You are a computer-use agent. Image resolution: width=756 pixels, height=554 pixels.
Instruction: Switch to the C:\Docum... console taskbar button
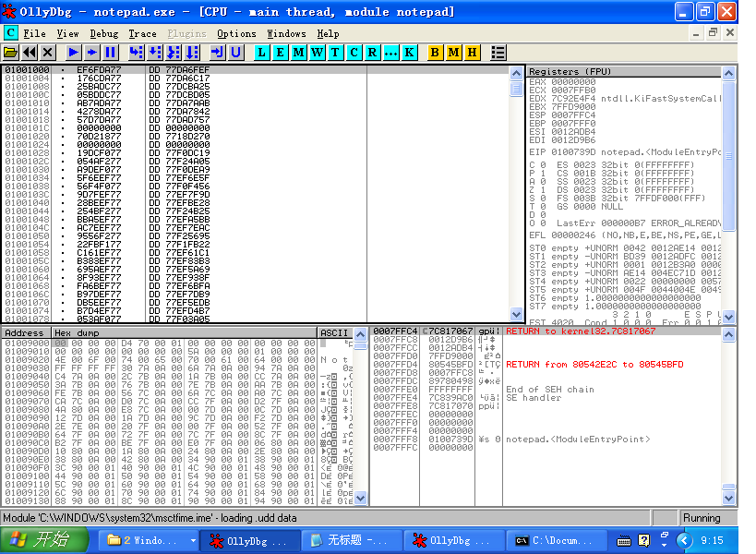click(x=555, y=540)
